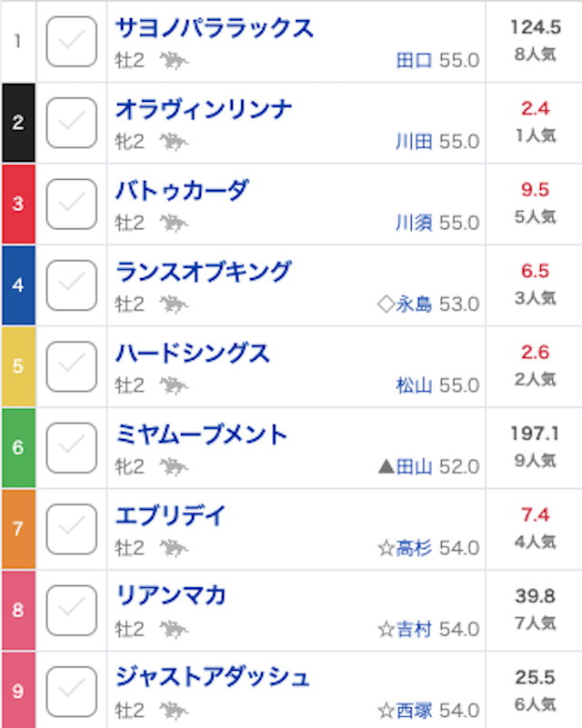View jockey 松山 profile
Viewport: 582px width, 728px height.
(414, 385)
